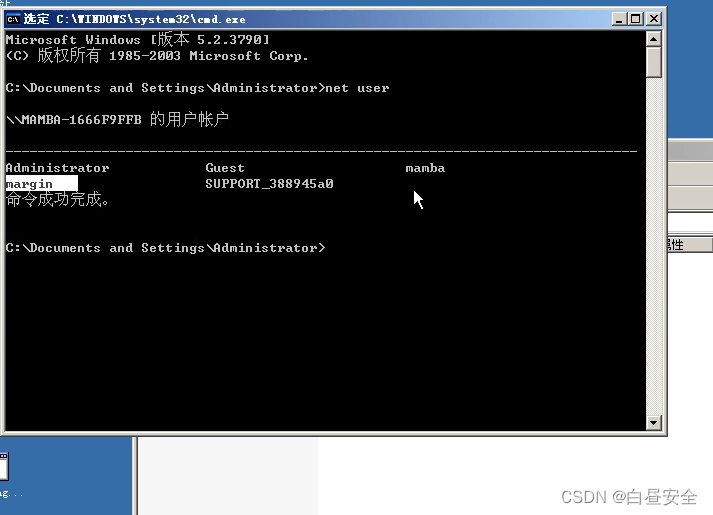Click the last empty command prompt line
713x515 pixels.
click(x=166, y=248)
